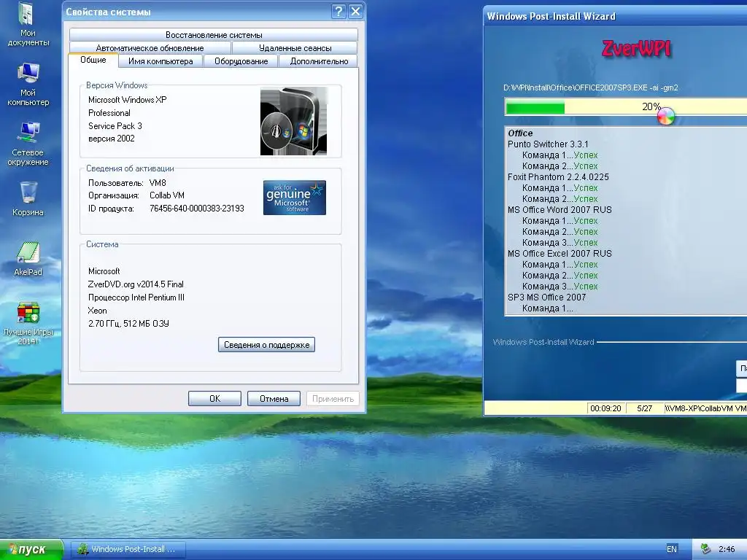Click the 20% install progress bar
This screenshot has width=747, height=560.
tap(625, 106)
